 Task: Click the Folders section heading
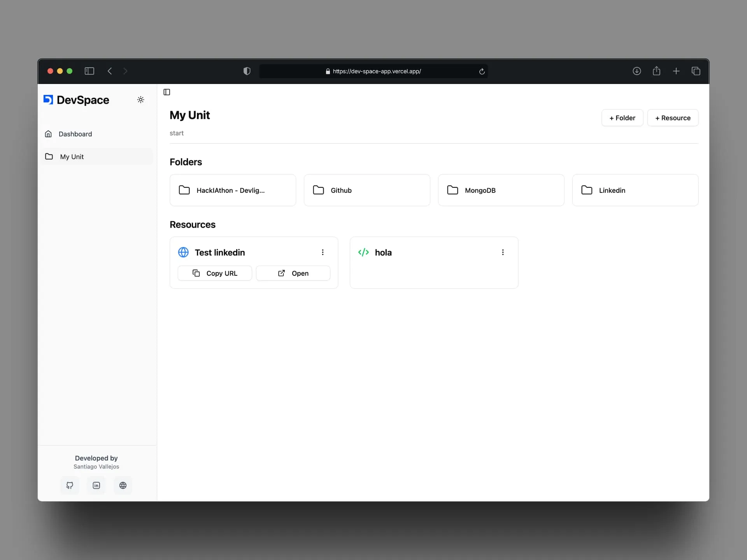pos(186,162)
